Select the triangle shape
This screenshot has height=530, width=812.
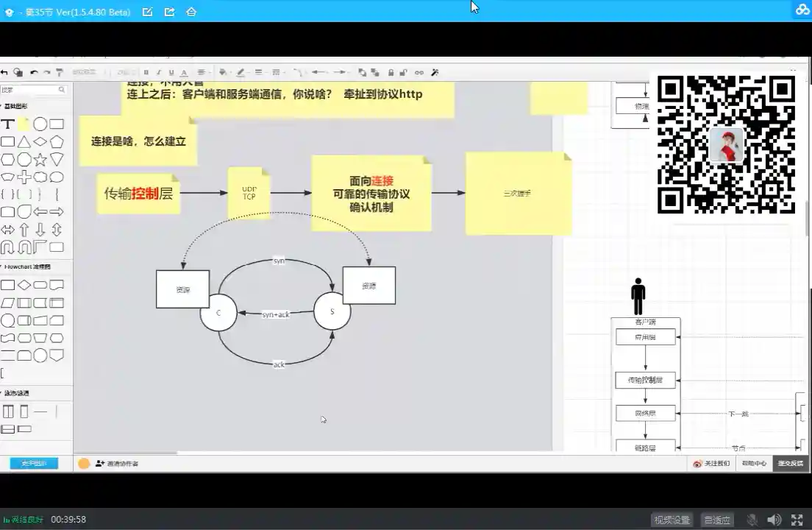(x=24, y=142)
